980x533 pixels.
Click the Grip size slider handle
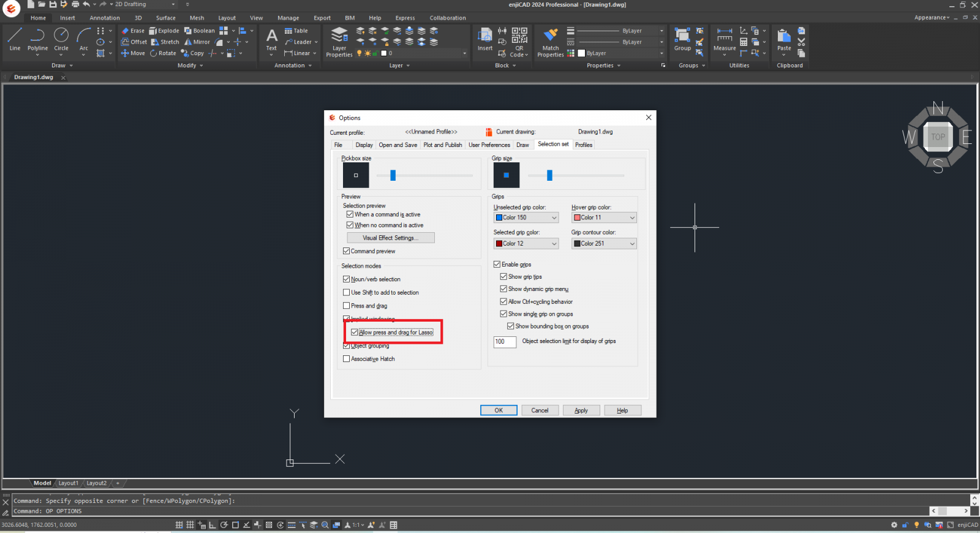(549, 176)
